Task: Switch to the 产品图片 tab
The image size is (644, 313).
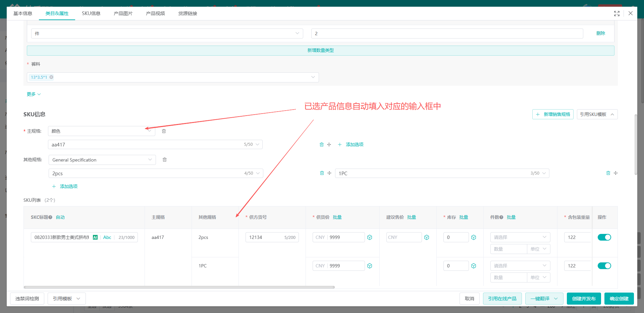Action: (x=123, y=13)
